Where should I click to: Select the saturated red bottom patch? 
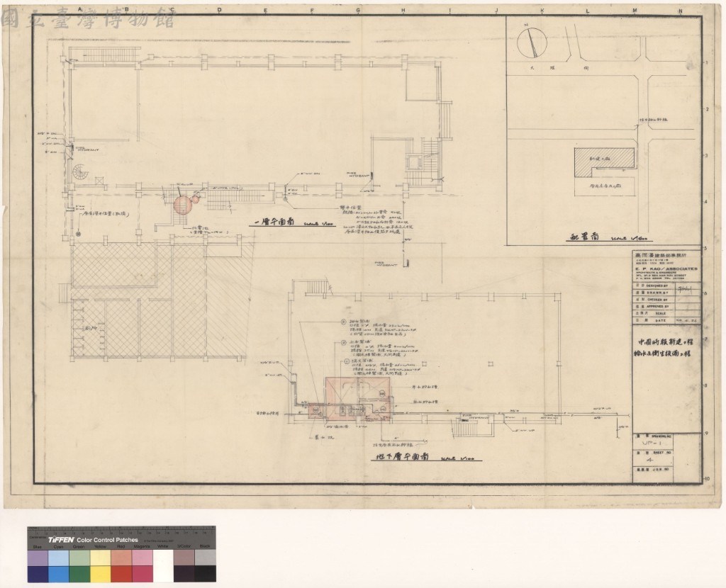121,574
